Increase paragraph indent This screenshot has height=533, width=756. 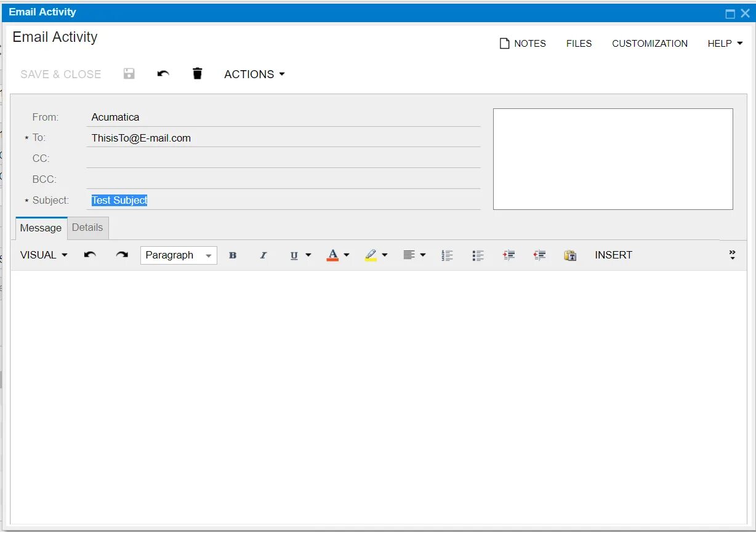[x=509, y=255]
